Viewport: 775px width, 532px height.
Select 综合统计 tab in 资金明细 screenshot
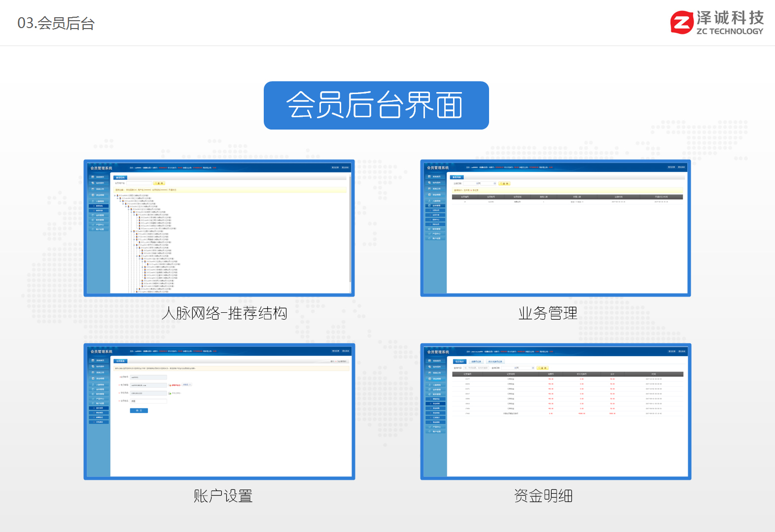click(459, 362)
